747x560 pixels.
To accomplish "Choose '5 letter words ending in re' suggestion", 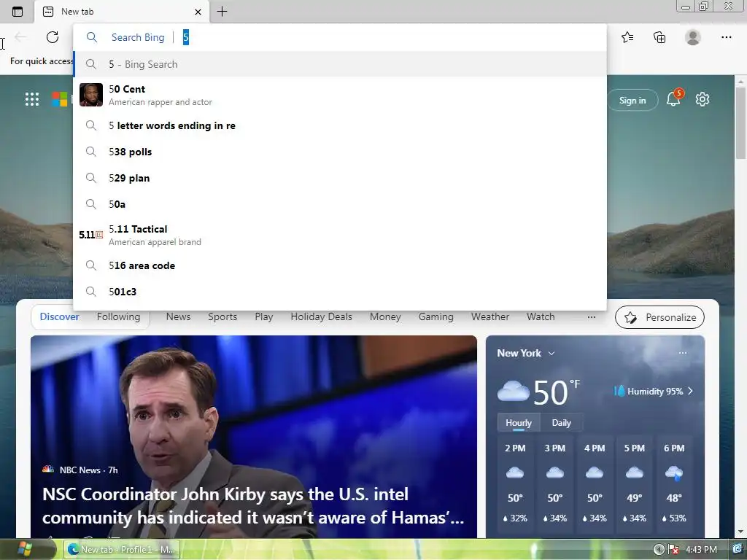I will pos(340,125).
